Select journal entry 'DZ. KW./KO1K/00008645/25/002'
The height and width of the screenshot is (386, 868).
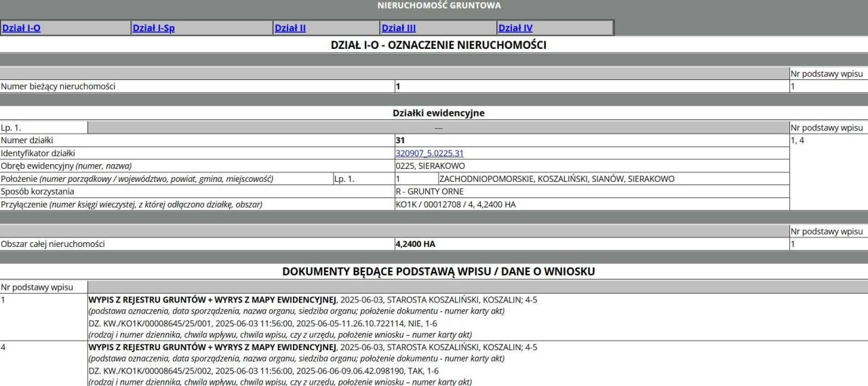tap(149, 371)
